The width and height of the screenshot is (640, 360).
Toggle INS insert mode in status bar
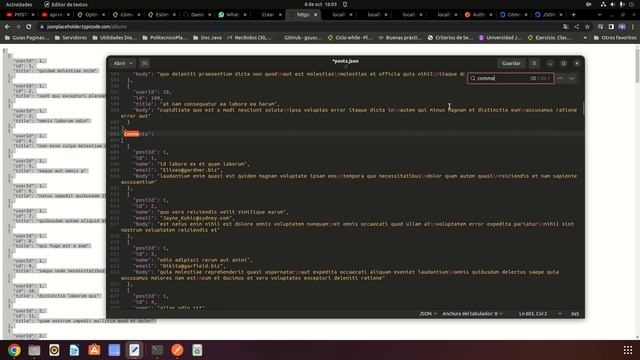575,313
